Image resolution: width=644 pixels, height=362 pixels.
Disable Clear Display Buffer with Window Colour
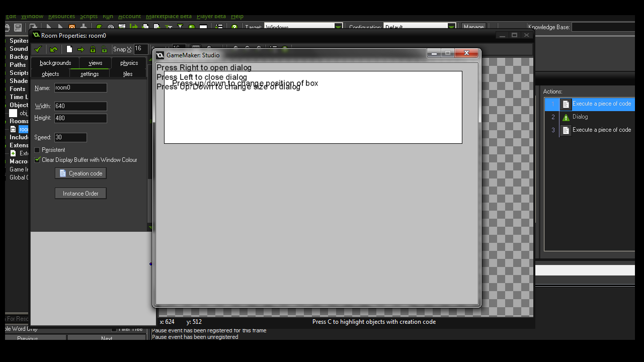point(38,159)
